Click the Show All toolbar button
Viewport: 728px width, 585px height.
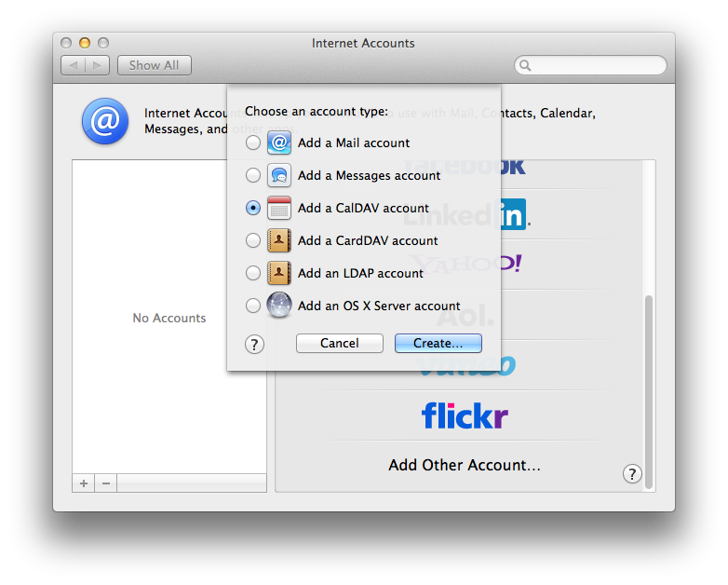tap(154, 65)
